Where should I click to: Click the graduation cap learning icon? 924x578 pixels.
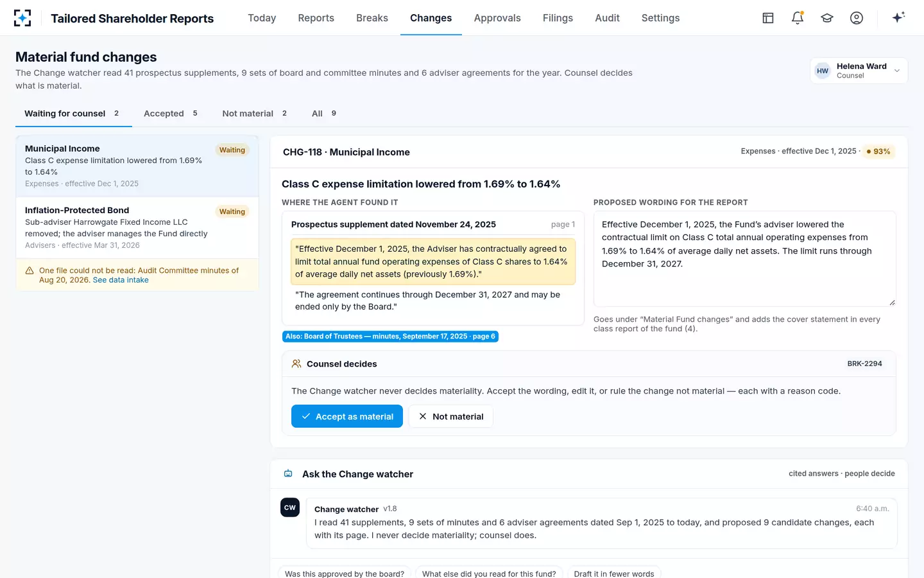coord(827,18)
